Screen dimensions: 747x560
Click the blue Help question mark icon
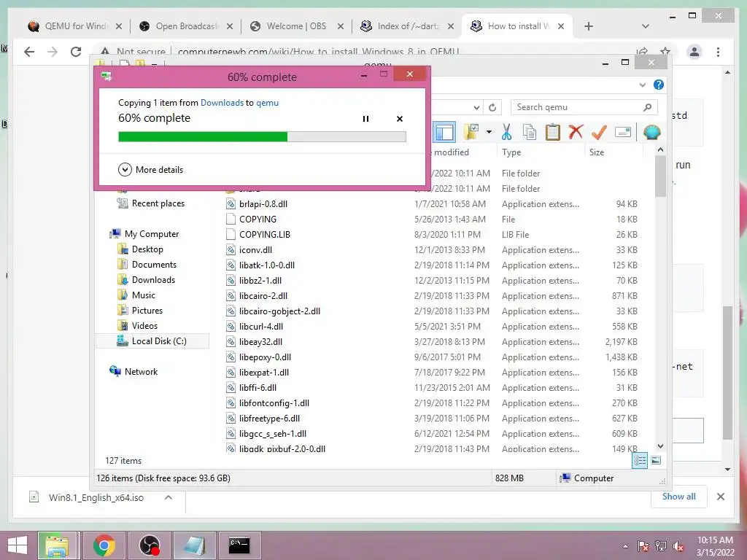click(x=659, y=85)
